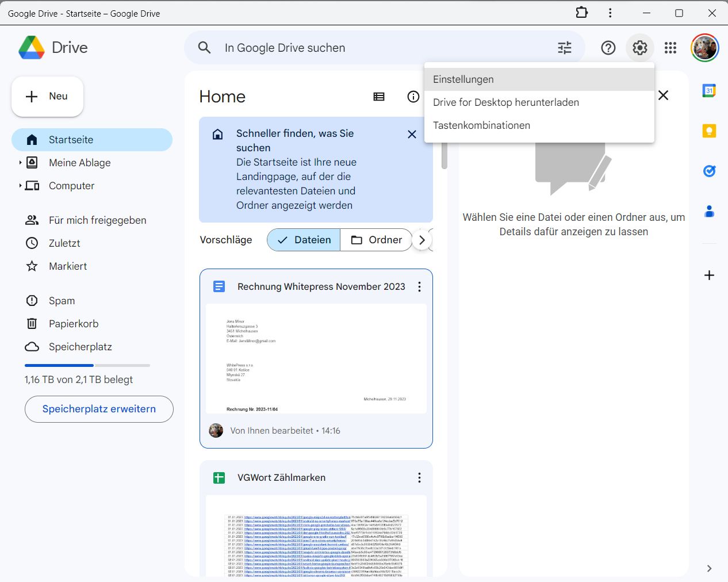The image size is (728, 582).
Task: Open Google Calendar side panel
Action: pos(709,90)
